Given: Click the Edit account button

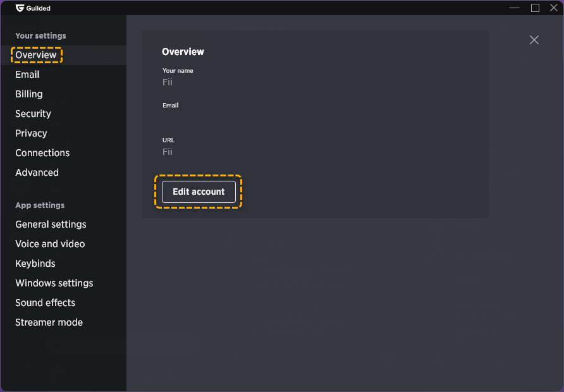Looking at the screenshot, I should 199,192.
